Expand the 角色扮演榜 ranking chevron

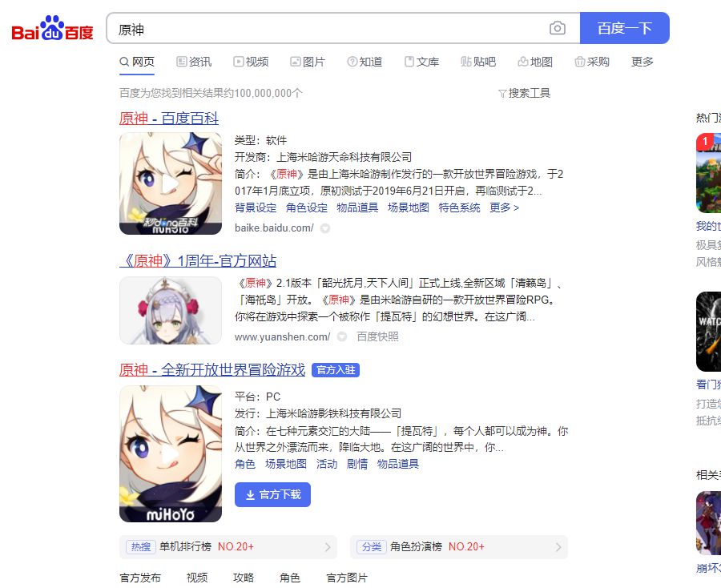pos(558,547)
